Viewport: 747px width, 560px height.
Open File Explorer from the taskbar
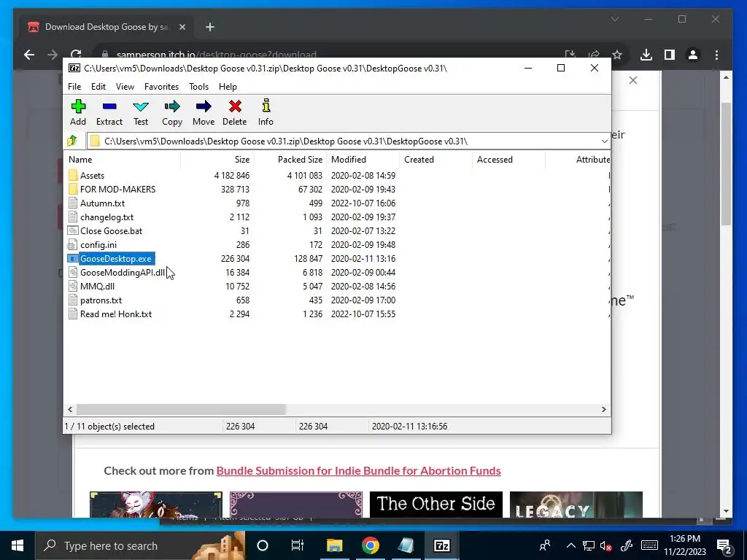click(334, 545)
